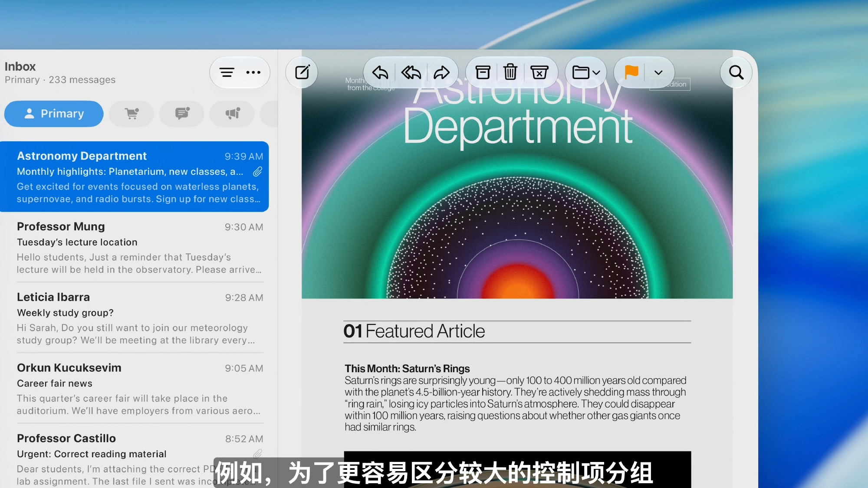Viewport: 868px width, 488px height.
Task: Reply to the current email
Action: pyautogui.click(x=380, y=72)
